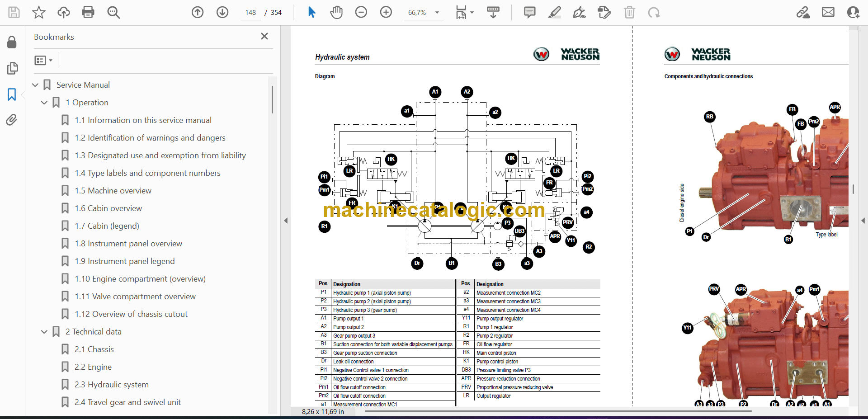Image resolution: width=868 pixels, height=419 pixels.
Task: Open the attachments paperclip panel
Action: pyautogui.click(x=12, y=120)
